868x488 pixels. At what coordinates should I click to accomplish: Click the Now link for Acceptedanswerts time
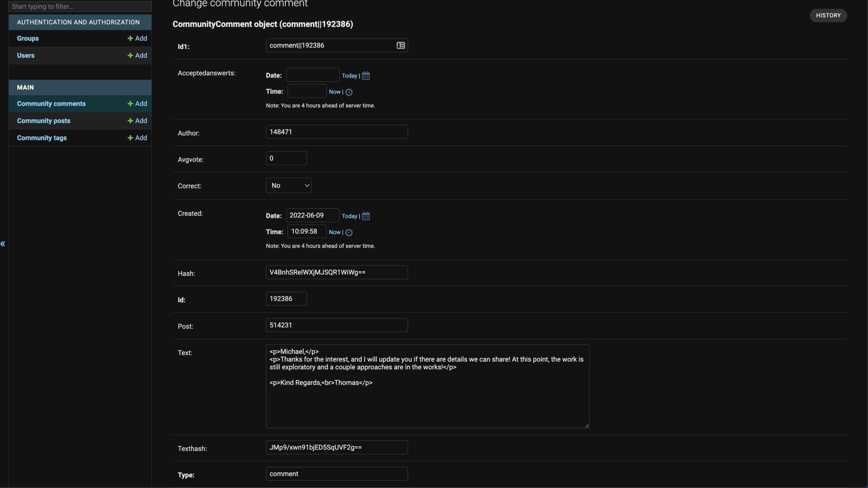(x=334, y=92)
